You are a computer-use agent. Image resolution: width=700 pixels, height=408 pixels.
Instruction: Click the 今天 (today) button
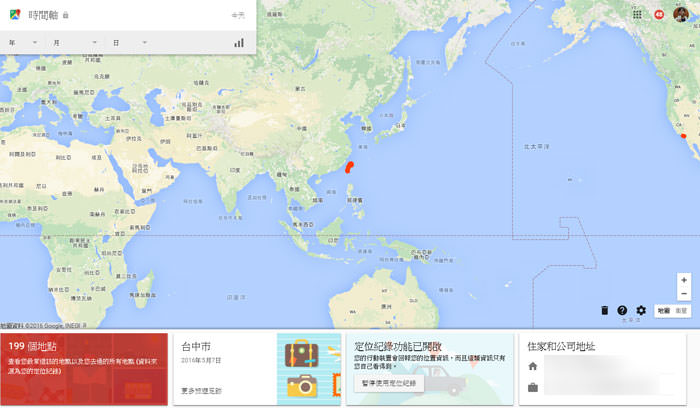tap(238, 15)
